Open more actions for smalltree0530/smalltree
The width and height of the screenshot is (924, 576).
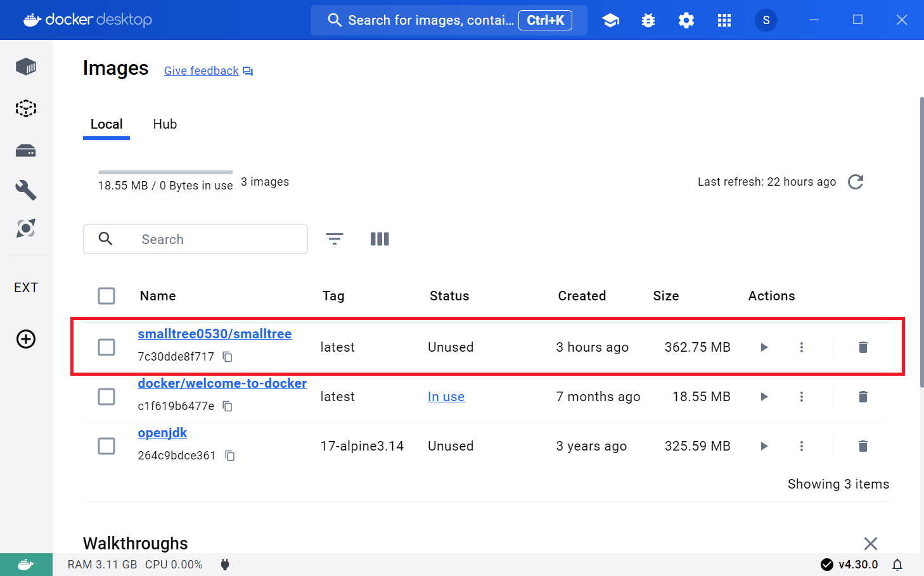click(x=802, y=347)
